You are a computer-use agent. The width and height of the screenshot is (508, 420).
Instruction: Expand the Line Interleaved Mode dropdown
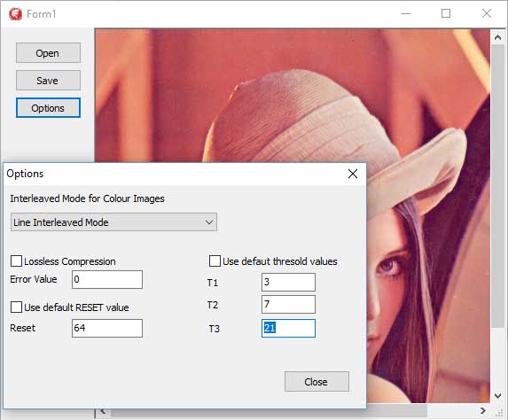click(113, 222)
